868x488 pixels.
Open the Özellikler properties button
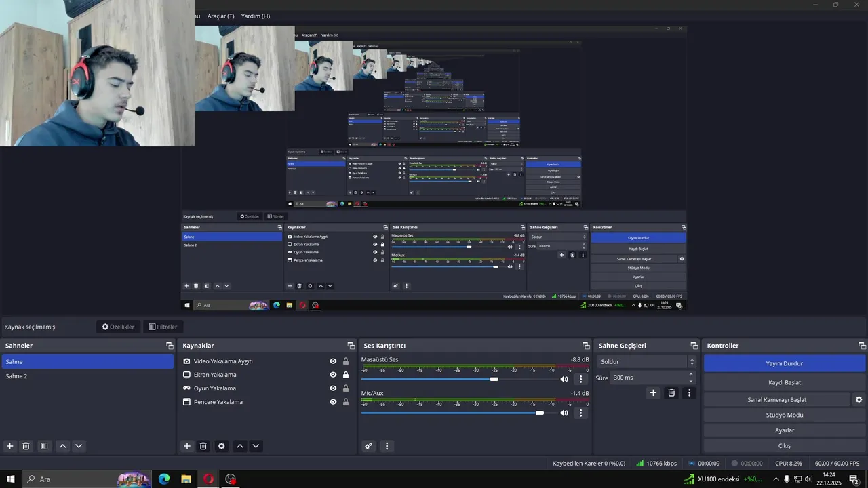[119, 327]
